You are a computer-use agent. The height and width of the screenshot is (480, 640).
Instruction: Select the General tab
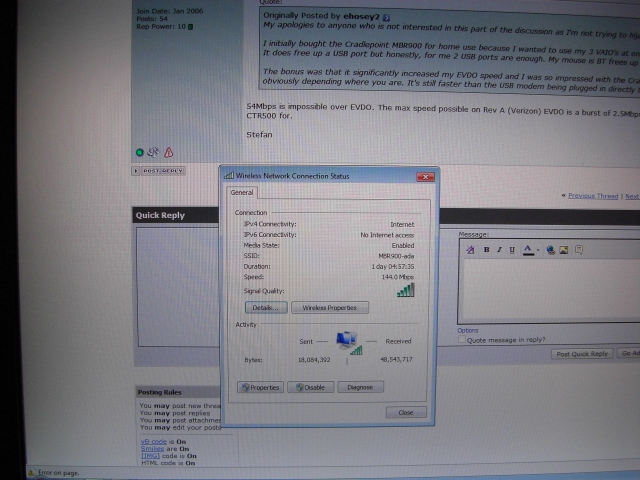[x=242, y=193]
